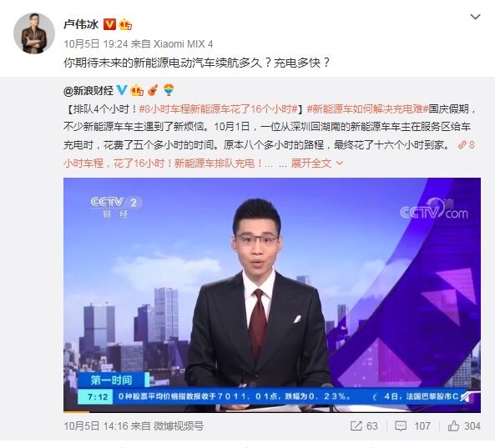
Task: Click the hot air balloon badge icon
Action: (x=169, y=90)
